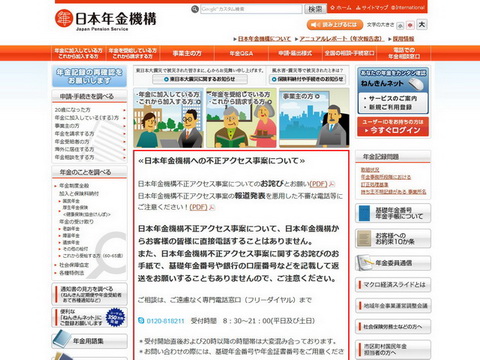Open 新規ご利用登録 link
The image size is (480, 360).
[390, 107]
